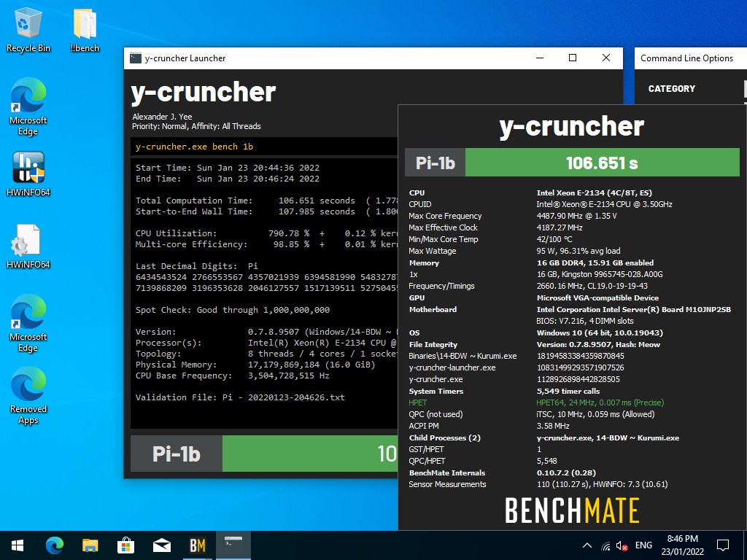
Task: Open the Windows Start menu
Action: (x=18, y=545)
